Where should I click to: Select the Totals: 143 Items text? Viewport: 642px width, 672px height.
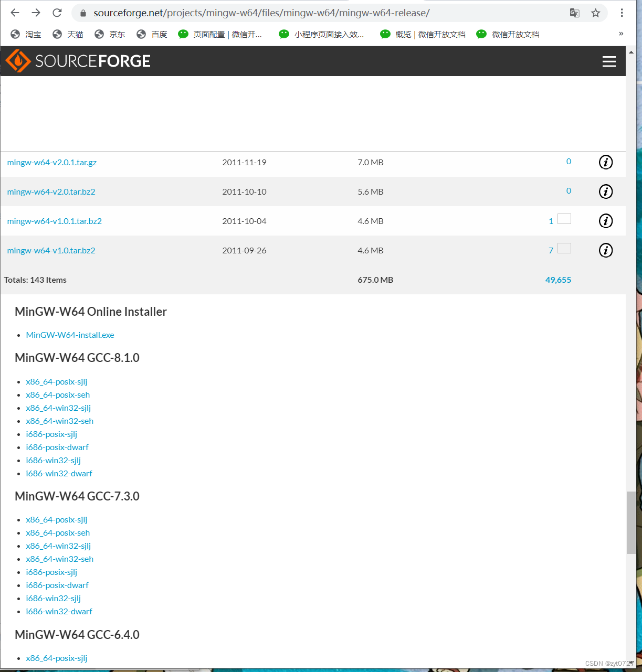35,280
